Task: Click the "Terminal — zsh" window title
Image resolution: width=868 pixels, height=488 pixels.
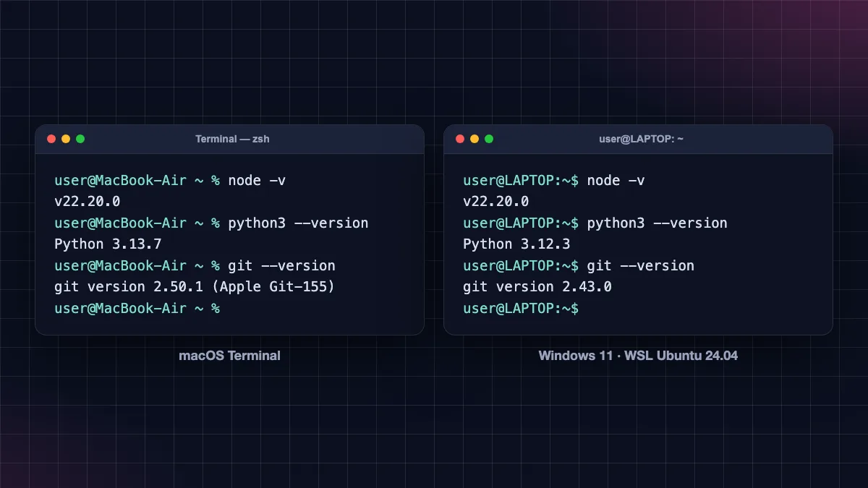Action: pos(232,139)
